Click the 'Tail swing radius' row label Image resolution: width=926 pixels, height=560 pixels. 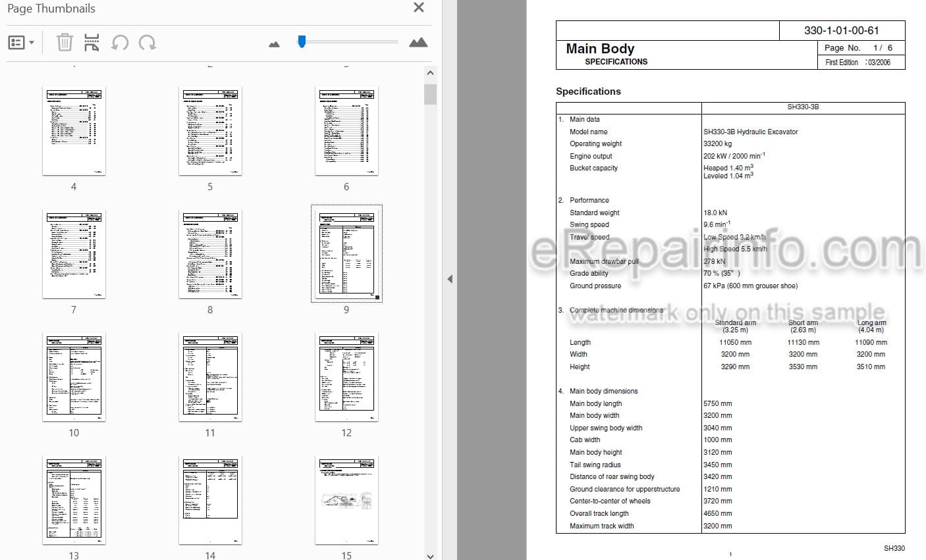pyautogui.click(x=595, y=465)
